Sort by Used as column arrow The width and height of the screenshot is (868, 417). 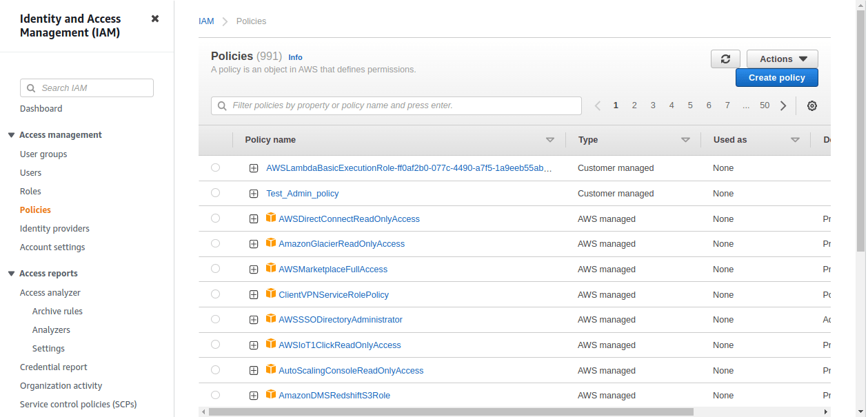[x=795, y=140]
